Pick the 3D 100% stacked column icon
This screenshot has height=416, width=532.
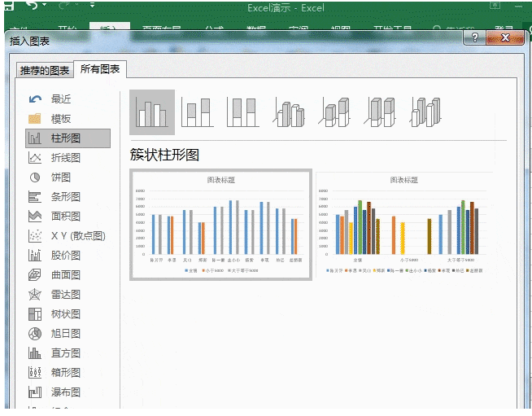click(379, 112)
